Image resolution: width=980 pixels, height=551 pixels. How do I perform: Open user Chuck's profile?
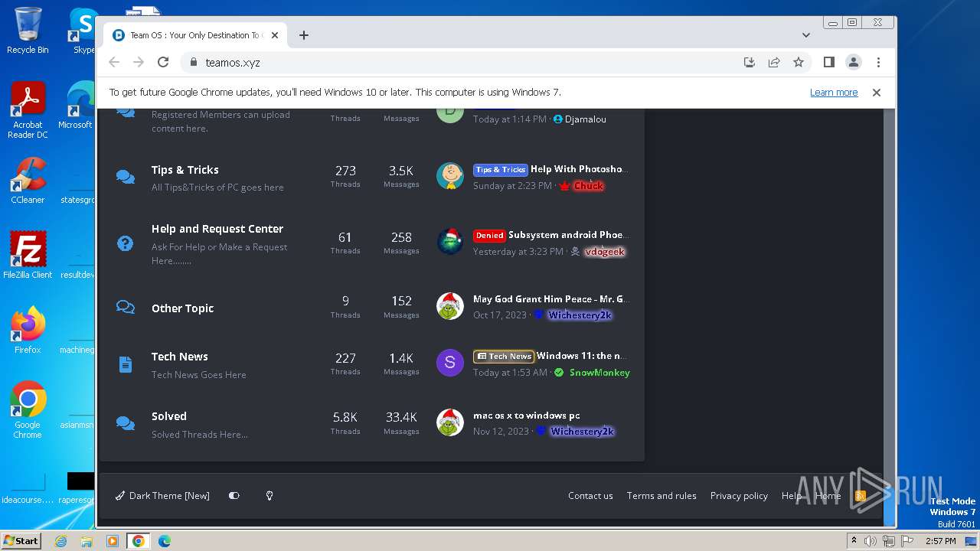[x=589, y=186]
